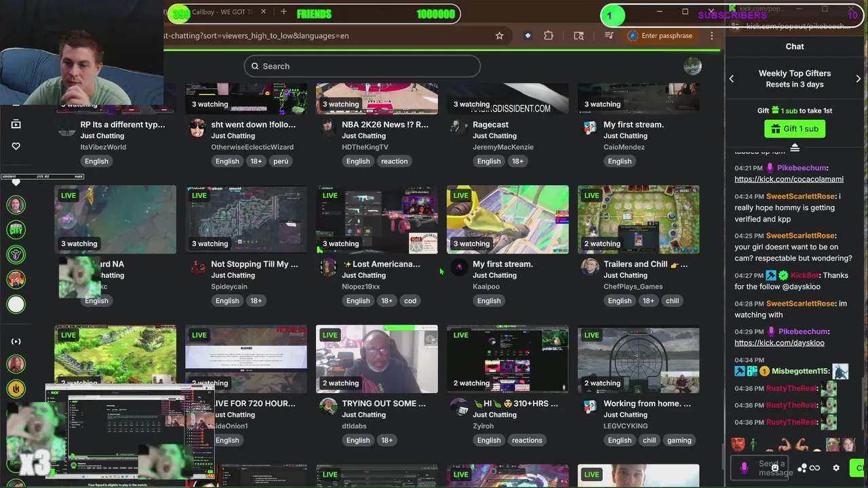Click the blue extension icon beside the star
This screenshot has width=868, height=488.
(528, 36)
